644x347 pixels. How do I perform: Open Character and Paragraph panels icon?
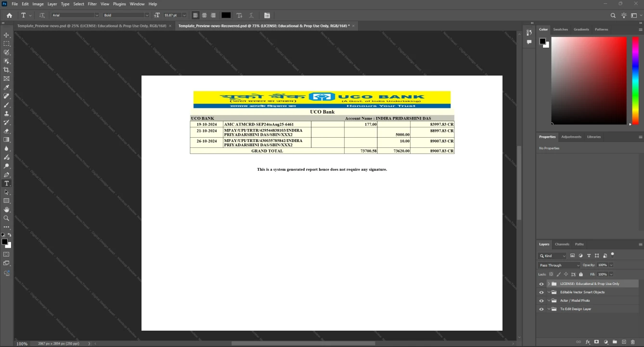click(x=267, y=15)
